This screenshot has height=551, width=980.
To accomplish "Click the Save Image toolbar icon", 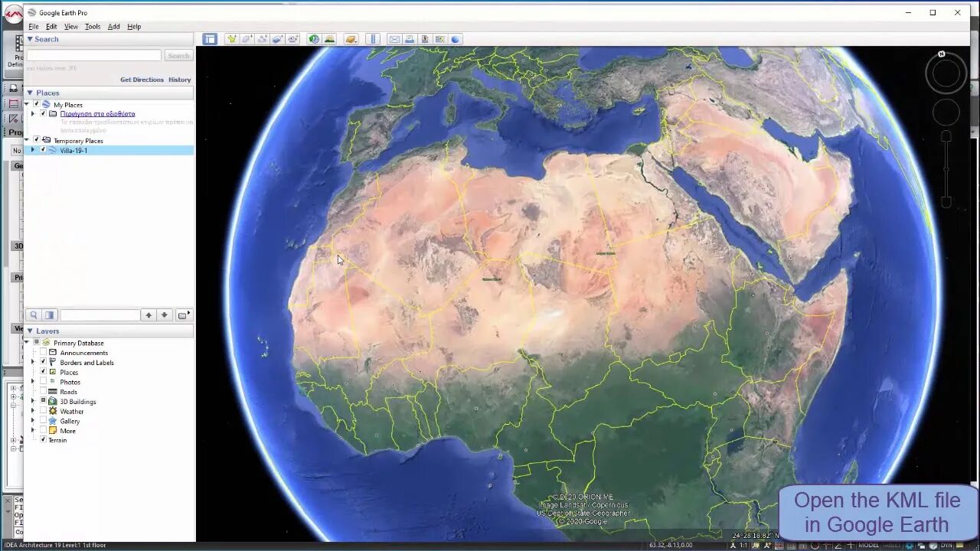I will point(425,39).
